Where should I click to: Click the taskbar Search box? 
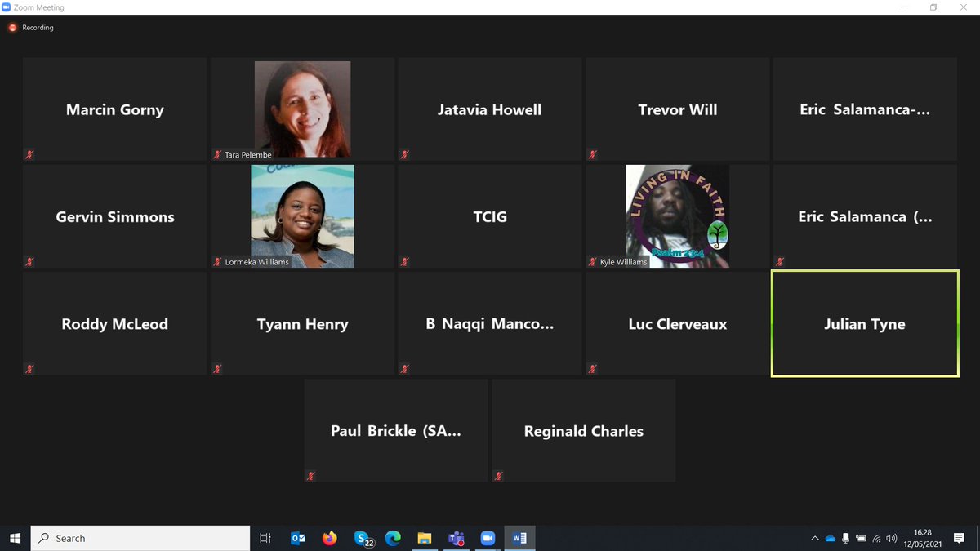(x=140, y=538)
